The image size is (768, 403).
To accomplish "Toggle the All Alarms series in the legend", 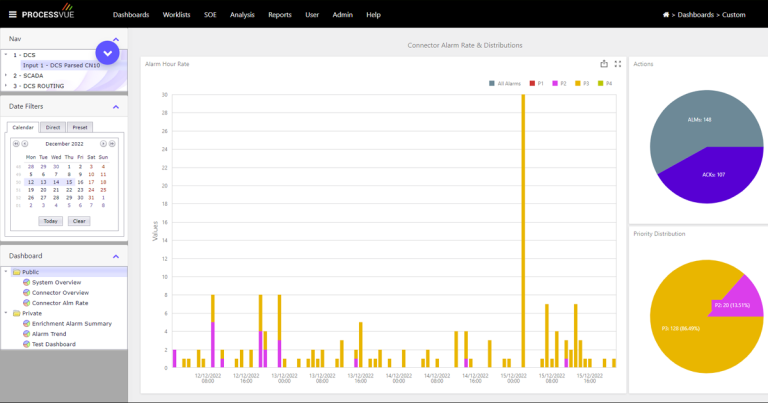I will 504,83.
